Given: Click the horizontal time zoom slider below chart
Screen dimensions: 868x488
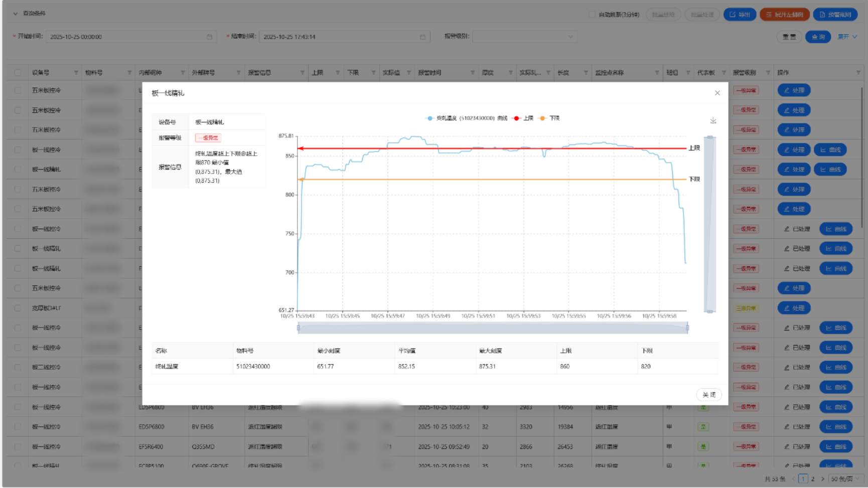Looking at the screenshot, I should pos(492,328).
